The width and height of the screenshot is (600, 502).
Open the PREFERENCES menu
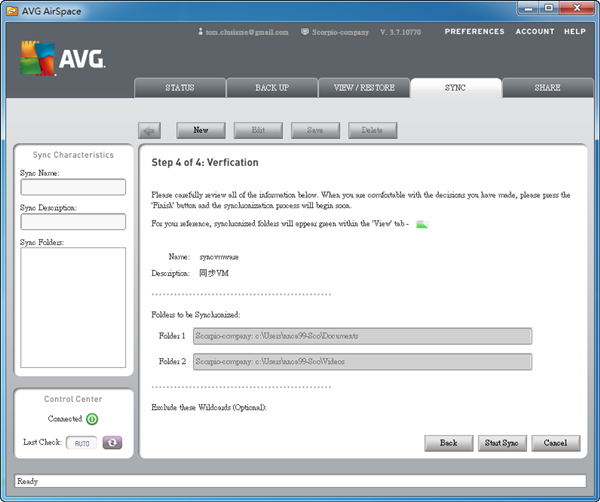[474, 31]
